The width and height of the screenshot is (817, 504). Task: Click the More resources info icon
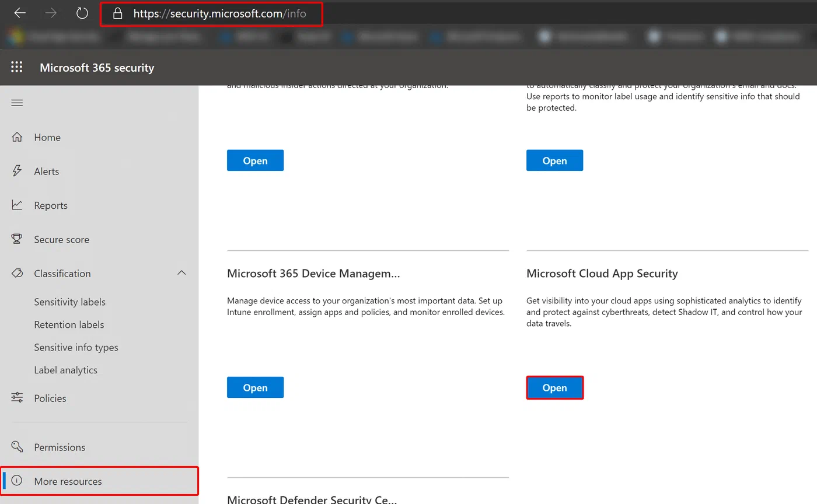coord(17,481)
